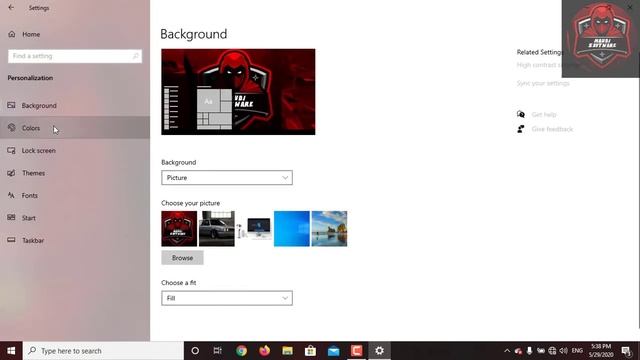The height and width of the screenshot is (360, 640).
Task: Click the red recorder app taskbar icon
Action: click(356, 351)
